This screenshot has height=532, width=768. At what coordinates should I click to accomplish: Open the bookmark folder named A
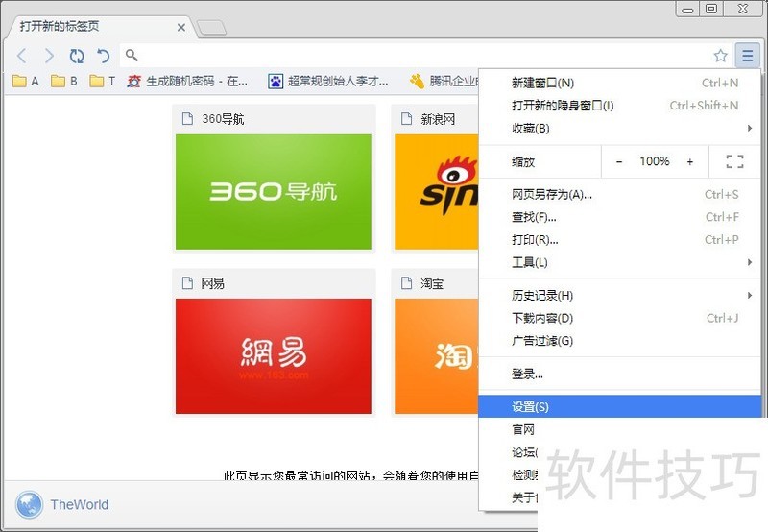(26, 82)
